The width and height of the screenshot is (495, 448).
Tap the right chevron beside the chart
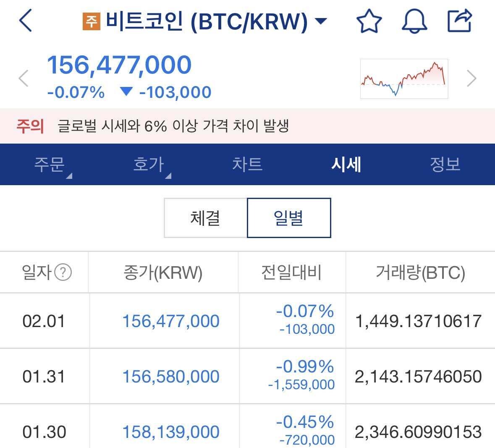click(x=470, y=79)
